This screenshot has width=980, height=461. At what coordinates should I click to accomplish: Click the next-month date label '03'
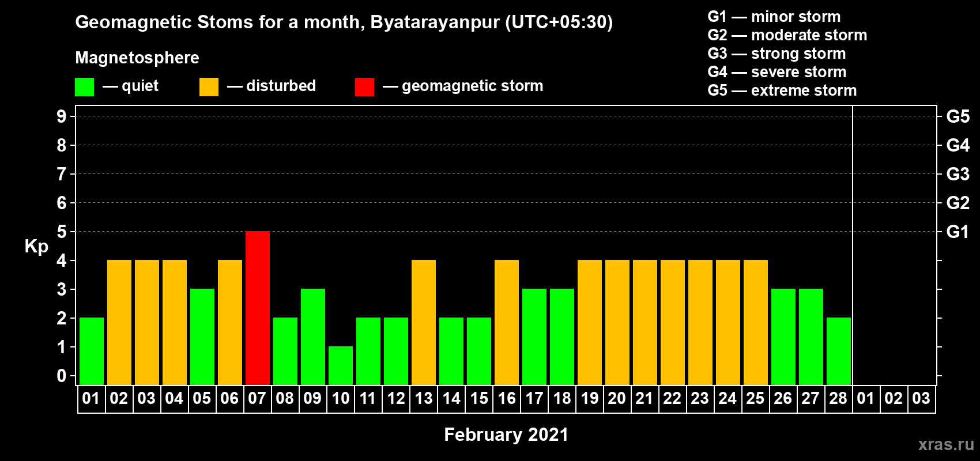[x=921, y=398]
